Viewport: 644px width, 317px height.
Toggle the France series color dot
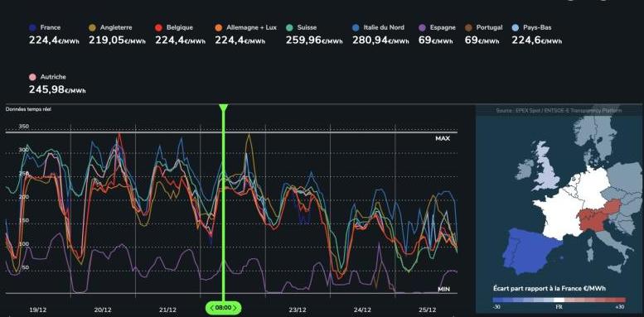(32, 28)
